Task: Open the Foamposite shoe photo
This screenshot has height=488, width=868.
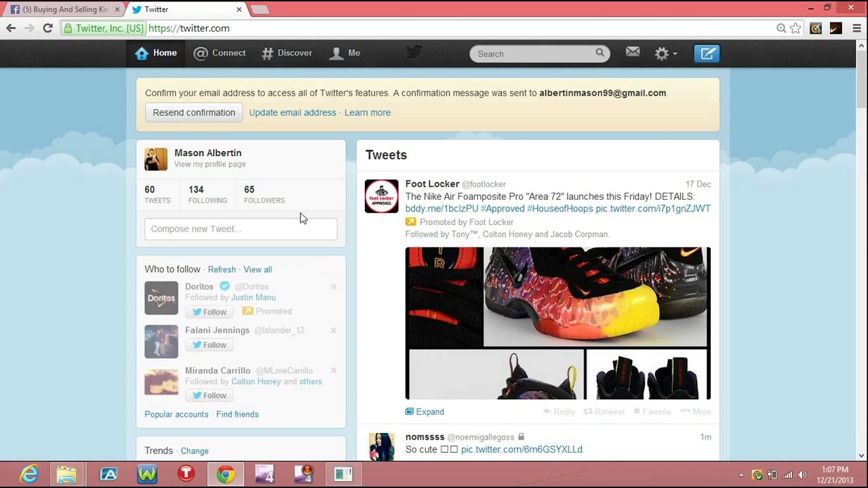Action: pyautogui.click(x=558, y=323)
